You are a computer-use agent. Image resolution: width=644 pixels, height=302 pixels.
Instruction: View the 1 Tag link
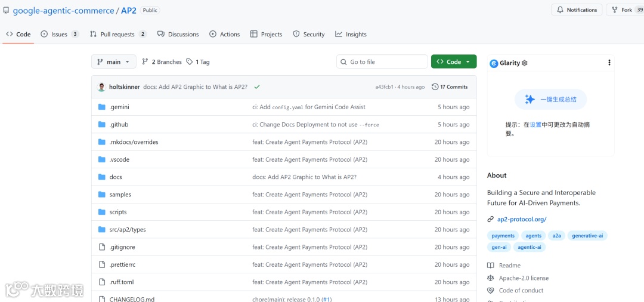198,61
